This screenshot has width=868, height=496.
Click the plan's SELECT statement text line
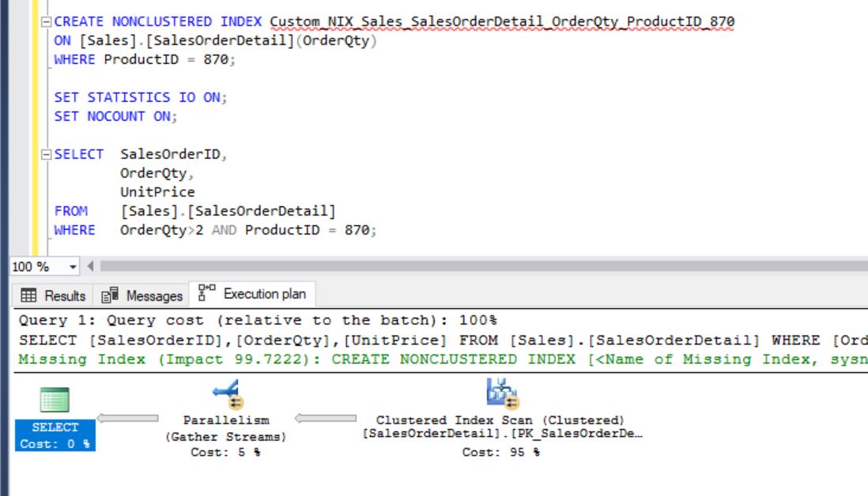[x=443, y=340]
